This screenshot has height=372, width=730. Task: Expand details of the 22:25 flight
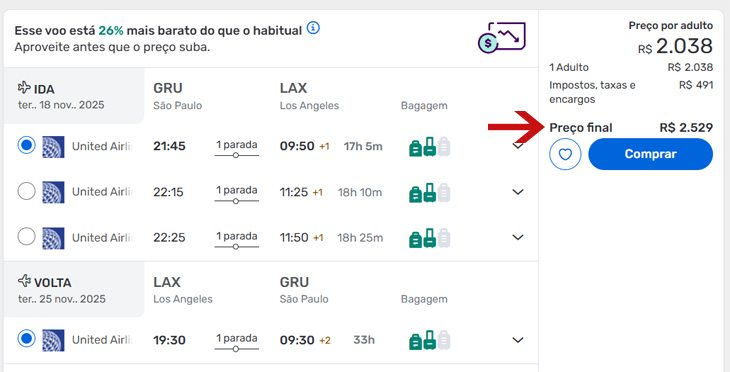pyautogui.click(x=518, y=237)
